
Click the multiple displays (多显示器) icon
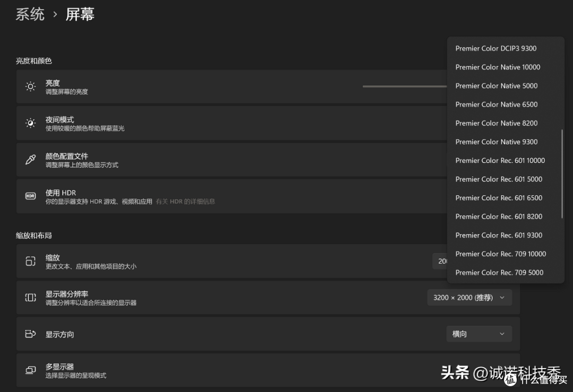tap(30, 370)
